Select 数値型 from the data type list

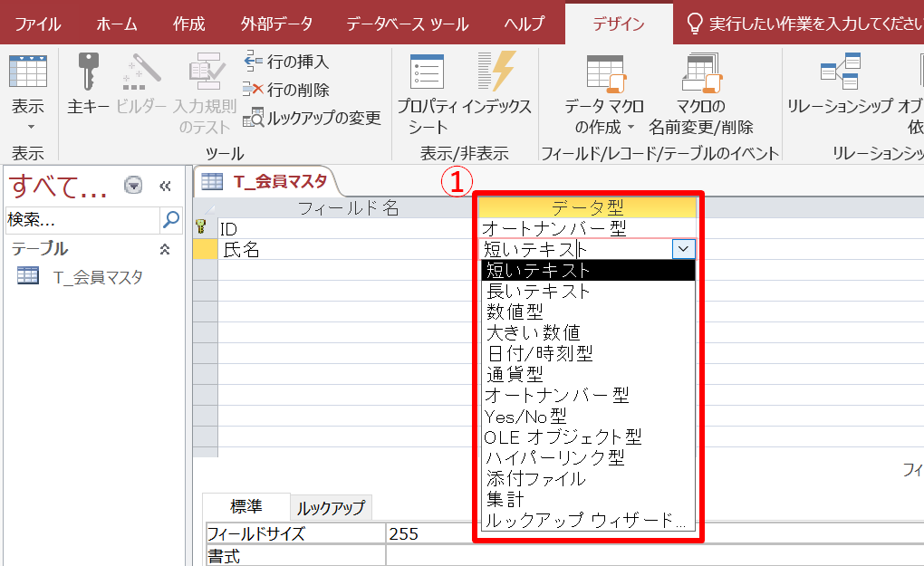point(515,312)
